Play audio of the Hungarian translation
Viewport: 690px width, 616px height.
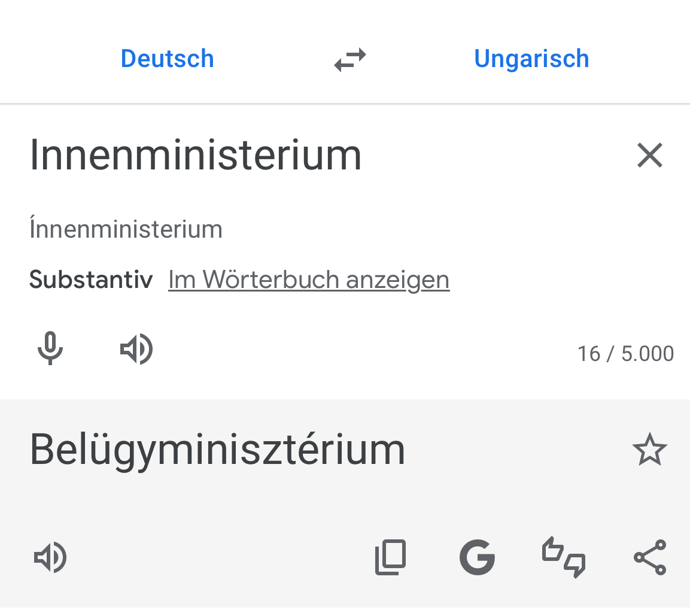point(50,557)
